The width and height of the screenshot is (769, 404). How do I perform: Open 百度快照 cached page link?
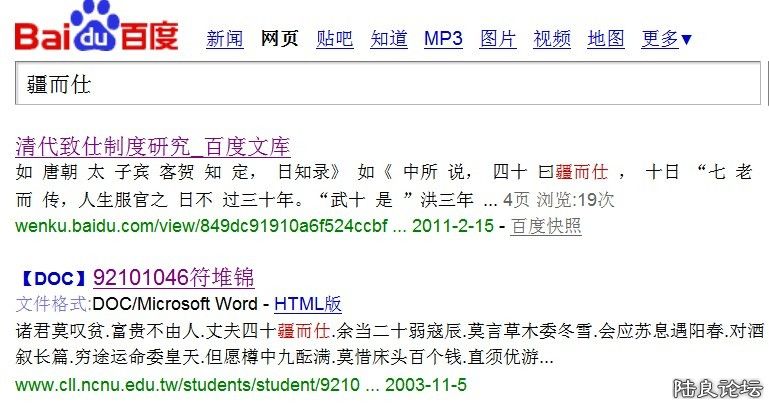[546, 226]
